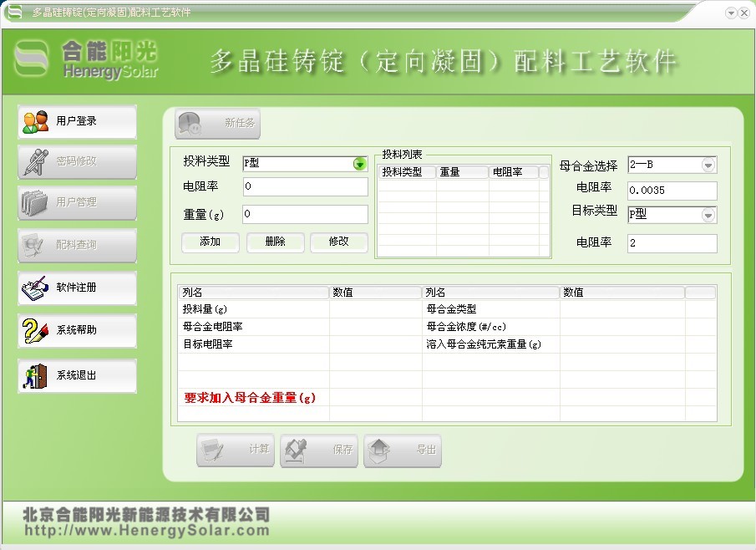
Task: Select 密码修改 to change password
Action: tap(75, 162)
